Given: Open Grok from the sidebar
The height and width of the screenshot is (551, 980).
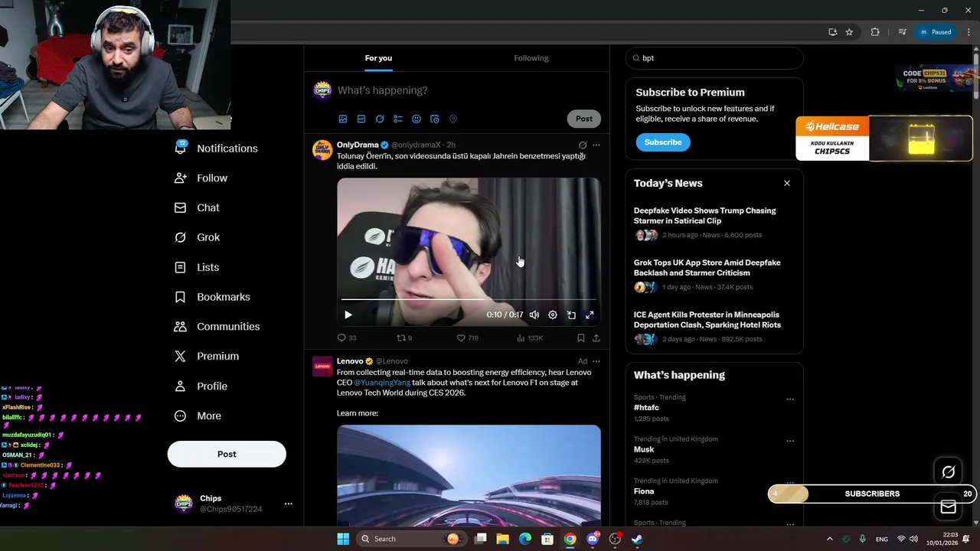Looking at the screenshot, I should coord(197,237).
